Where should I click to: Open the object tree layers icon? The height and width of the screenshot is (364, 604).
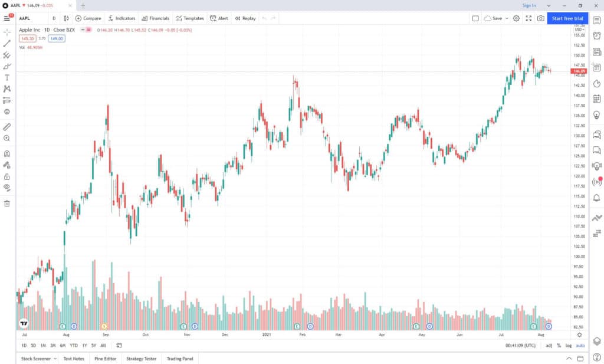597,341
